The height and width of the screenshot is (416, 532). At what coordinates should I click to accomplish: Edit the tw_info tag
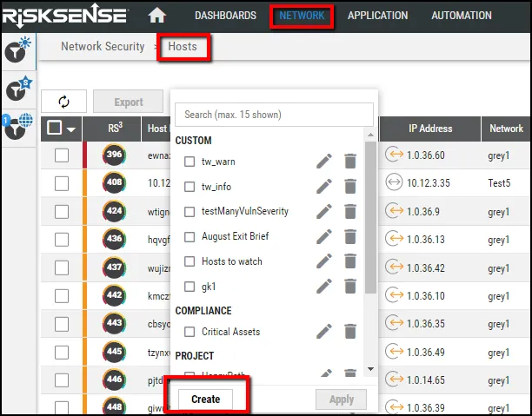pos(323,186)
